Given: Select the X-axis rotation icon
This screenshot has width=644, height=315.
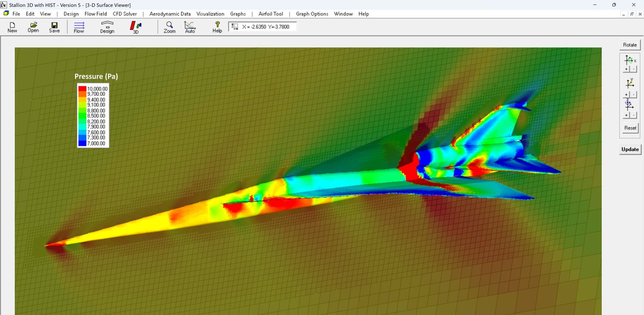Looking at the screenshot, I should pos(628,60).
